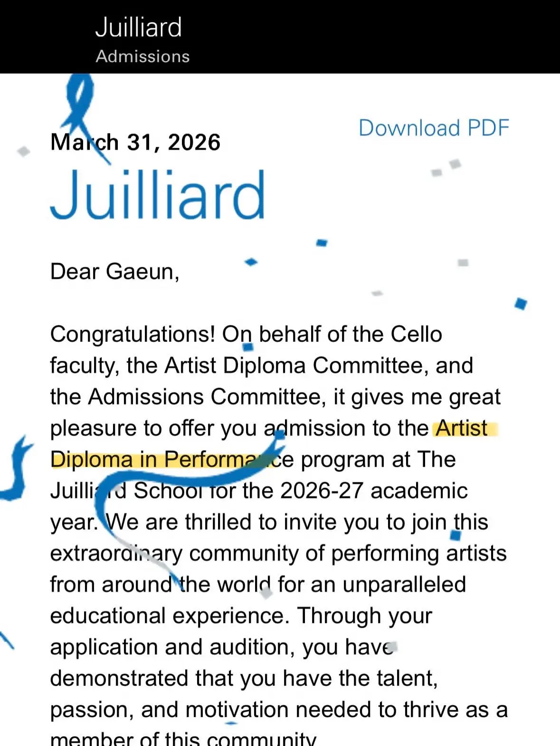
Task: Click the March 31, 2026 date text
Action: [135, 142]
